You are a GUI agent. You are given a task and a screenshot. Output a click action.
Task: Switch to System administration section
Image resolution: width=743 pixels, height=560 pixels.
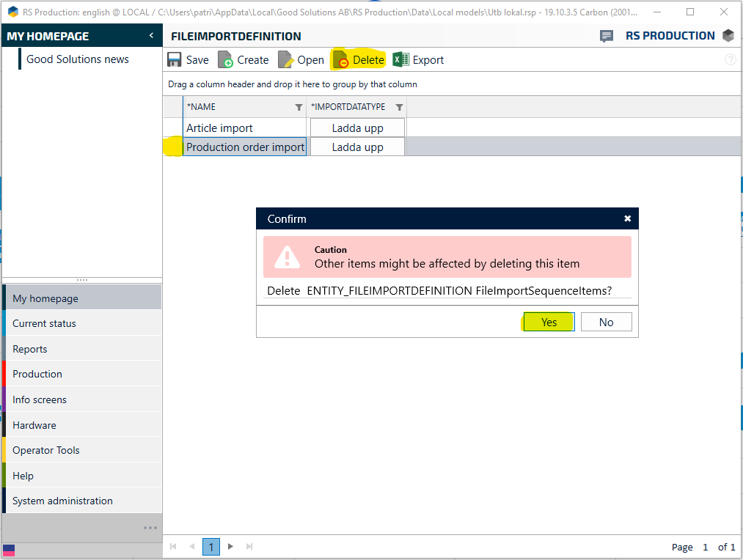coord(62,501)
